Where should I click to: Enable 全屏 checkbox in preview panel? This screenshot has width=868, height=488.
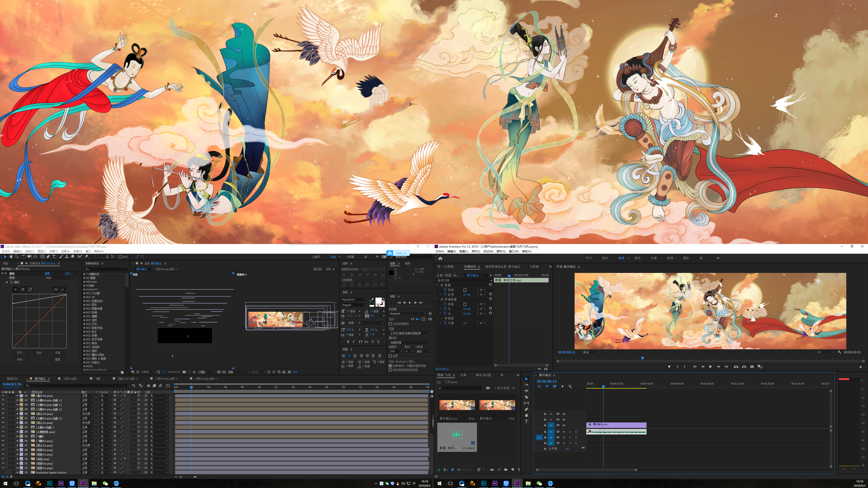point(390,356)
